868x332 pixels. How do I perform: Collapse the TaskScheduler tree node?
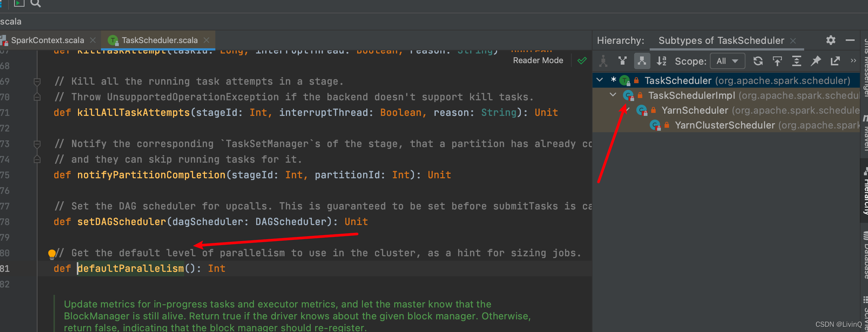click(x=600, y=80)
